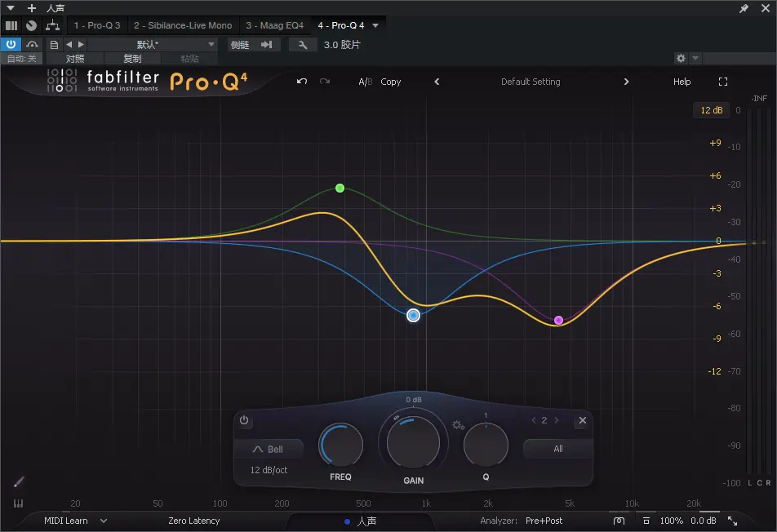Toggle the auto gain icon

point(646,521)
